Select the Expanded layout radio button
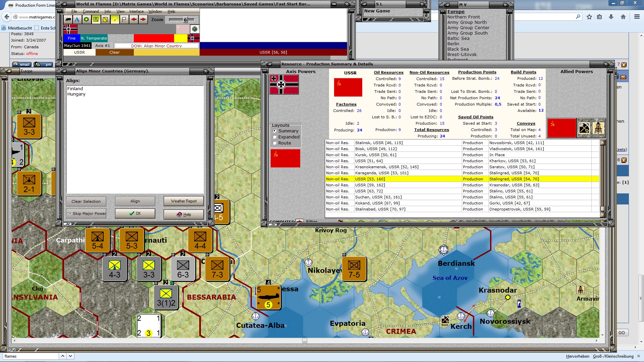Image resolution: width=644 pixels, height=362 pixels. (x=275, y=137)
